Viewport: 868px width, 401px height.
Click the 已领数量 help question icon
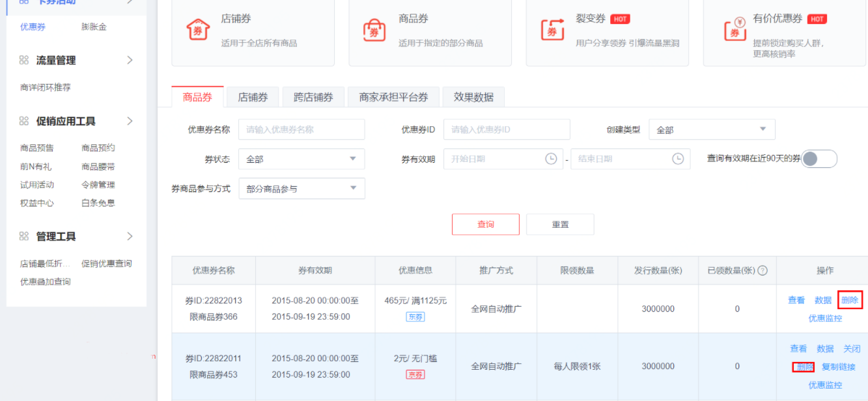tap(763, 271)
